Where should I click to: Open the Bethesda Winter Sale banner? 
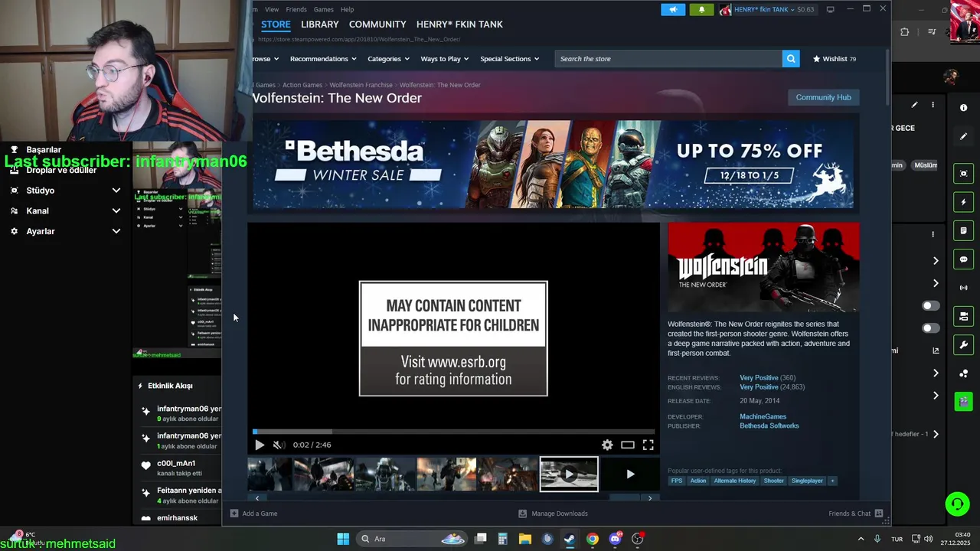[553, 164]
